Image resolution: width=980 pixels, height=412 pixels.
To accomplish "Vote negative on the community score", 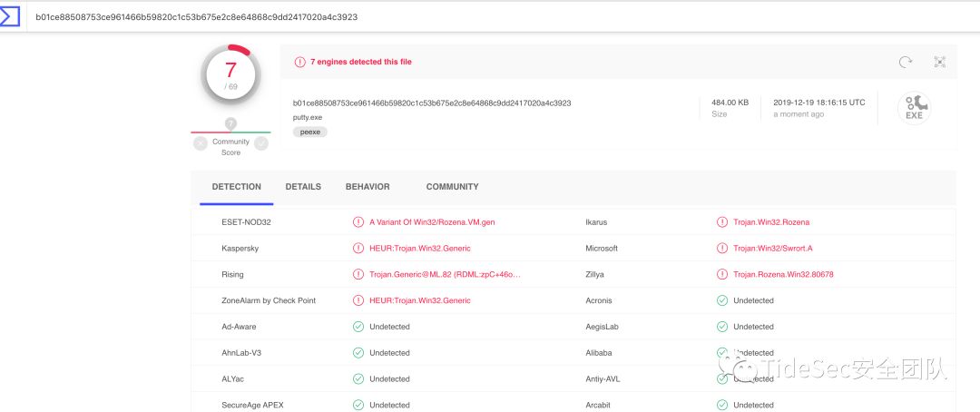I will (x=201, y=143).
